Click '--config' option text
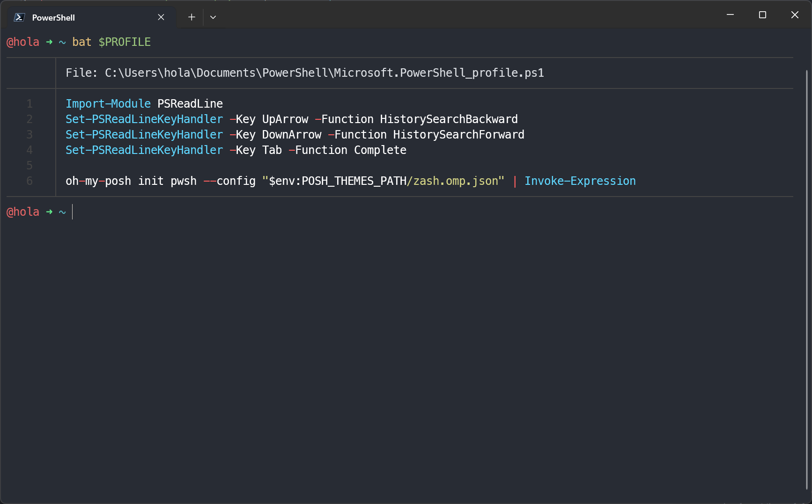812x504 pixels. (x=229, y=181)
